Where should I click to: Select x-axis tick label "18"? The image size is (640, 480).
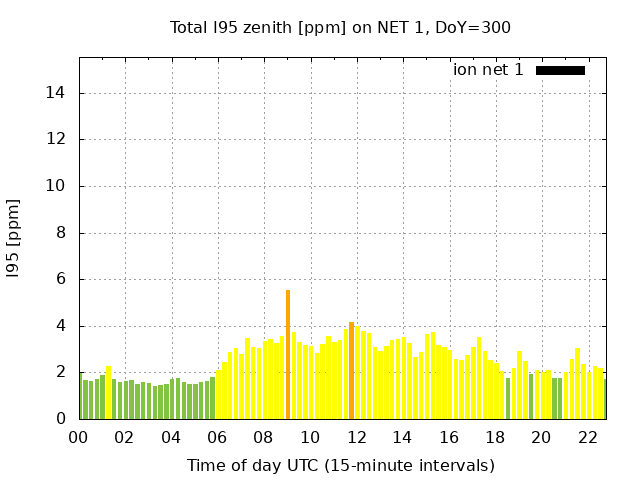tap(495, 437)
